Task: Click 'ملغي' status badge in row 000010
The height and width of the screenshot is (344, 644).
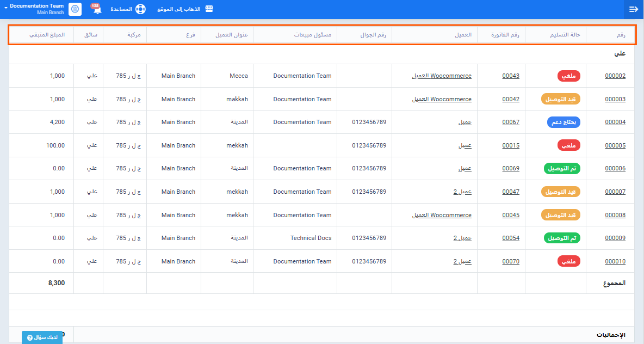Action: pos(568,261)
